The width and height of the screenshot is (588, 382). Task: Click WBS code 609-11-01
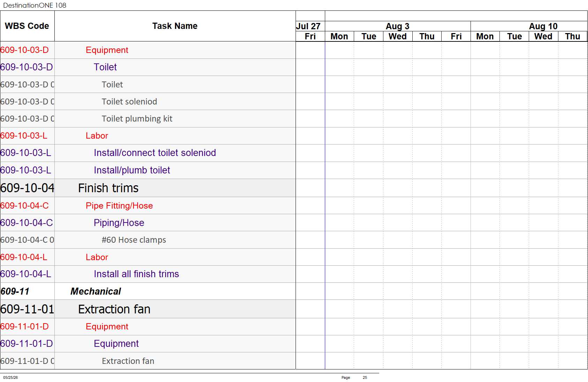pos(27,309)
